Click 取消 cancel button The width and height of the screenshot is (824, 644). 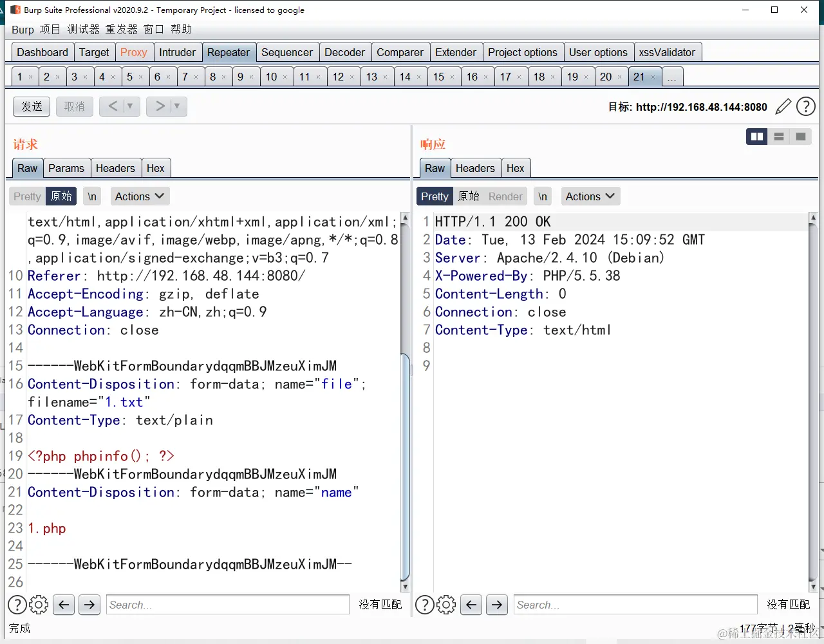(74, 106)
